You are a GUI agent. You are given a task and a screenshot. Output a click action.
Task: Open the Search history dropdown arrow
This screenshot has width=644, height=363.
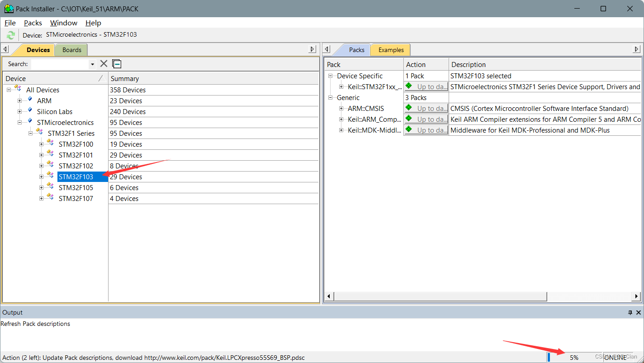tap(93, 64)
